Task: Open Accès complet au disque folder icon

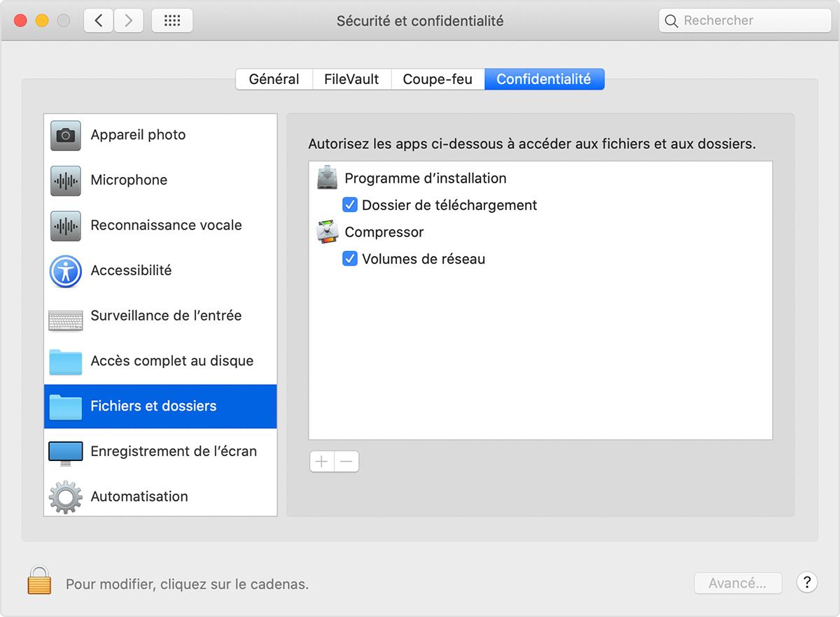Action: 65,361
